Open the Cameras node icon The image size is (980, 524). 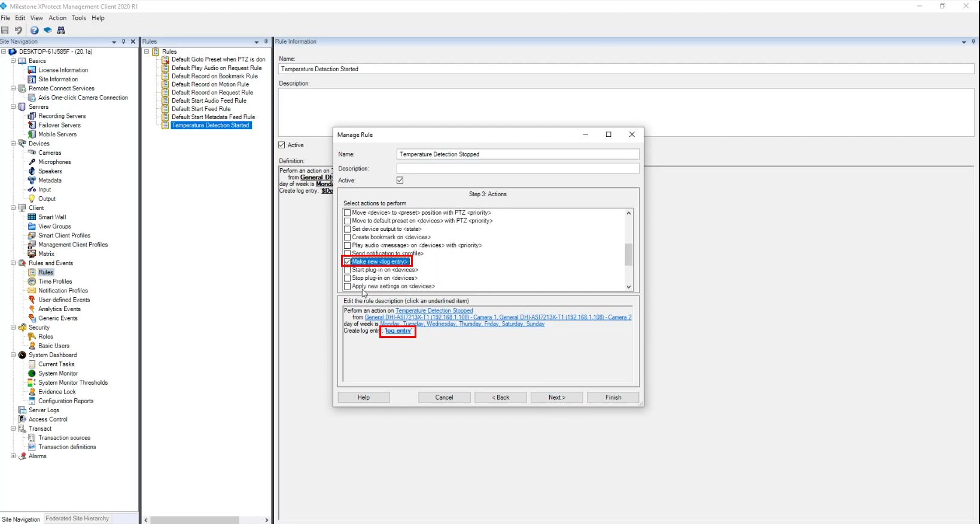32,153
